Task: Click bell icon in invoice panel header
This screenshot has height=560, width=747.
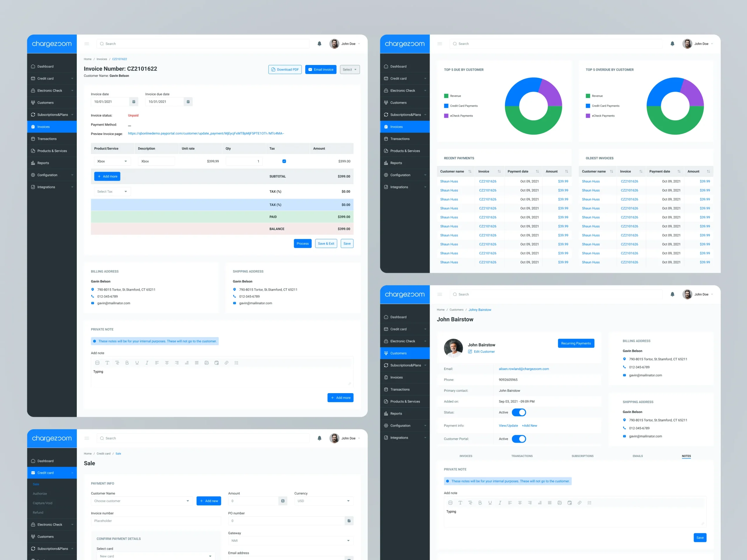Action: [319, 44]
